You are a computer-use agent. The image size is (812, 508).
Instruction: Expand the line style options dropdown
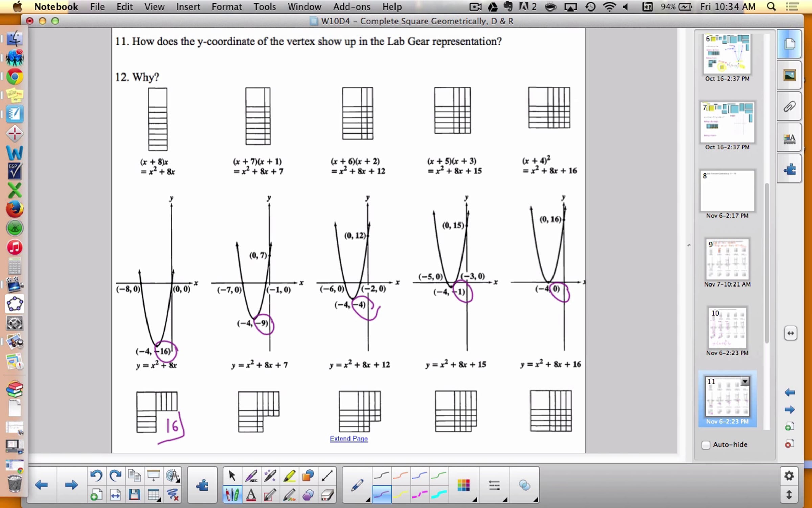(x=495, y=486)
